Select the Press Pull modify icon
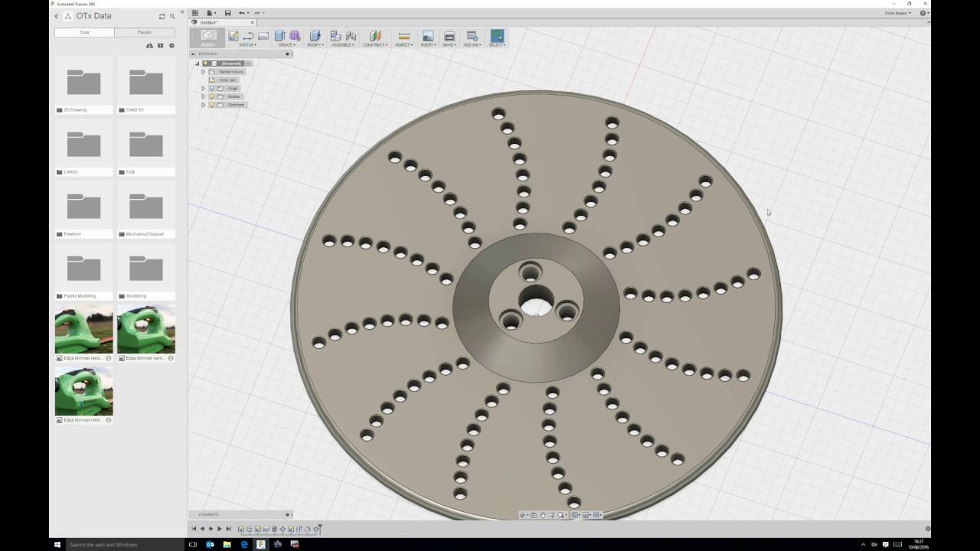 (315, 36)
